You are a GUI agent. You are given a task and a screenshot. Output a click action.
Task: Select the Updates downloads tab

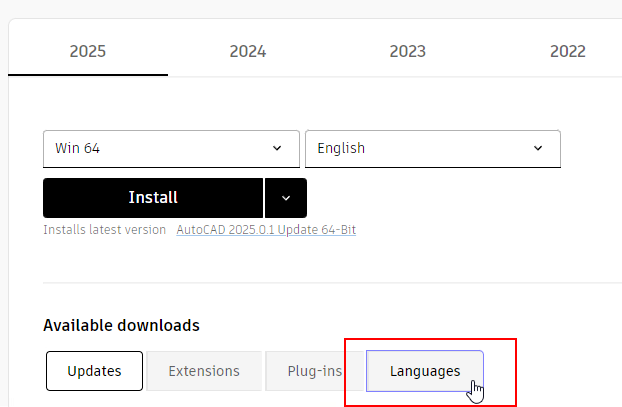point(94,371)
